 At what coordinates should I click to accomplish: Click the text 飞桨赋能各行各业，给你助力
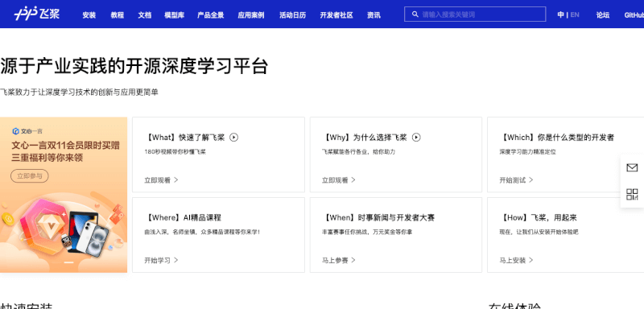358,152
